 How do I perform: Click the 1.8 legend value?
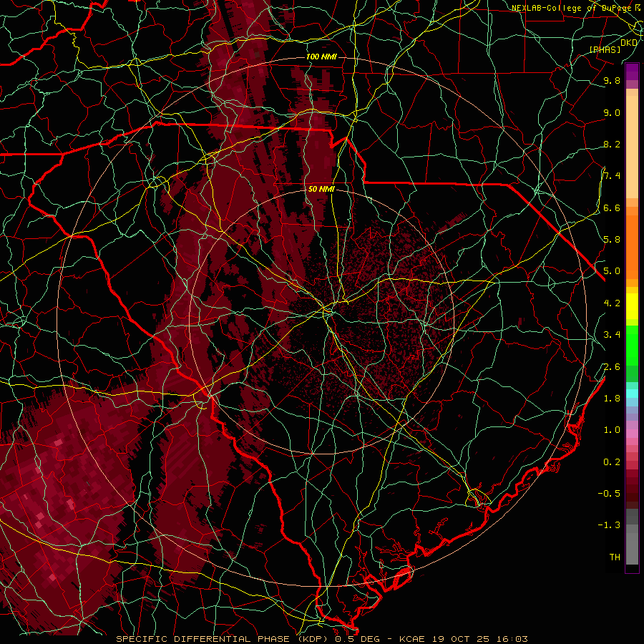tap(612, 399)
